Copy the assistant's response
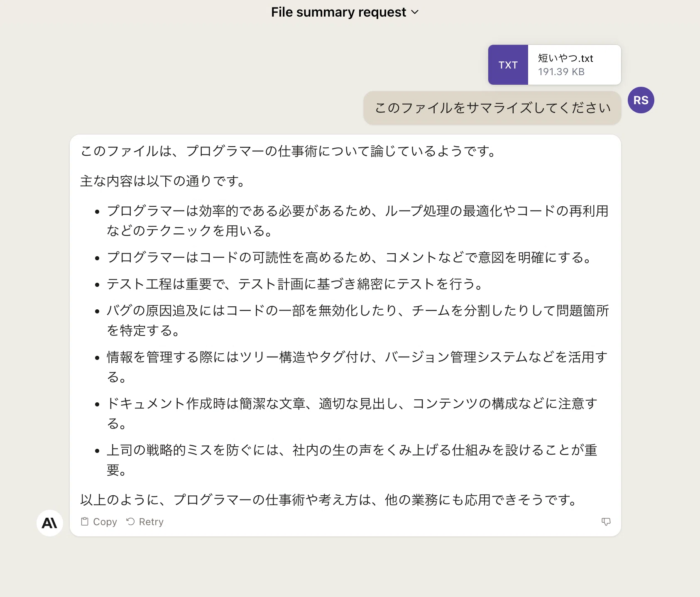700x597 pixels. 99,522
